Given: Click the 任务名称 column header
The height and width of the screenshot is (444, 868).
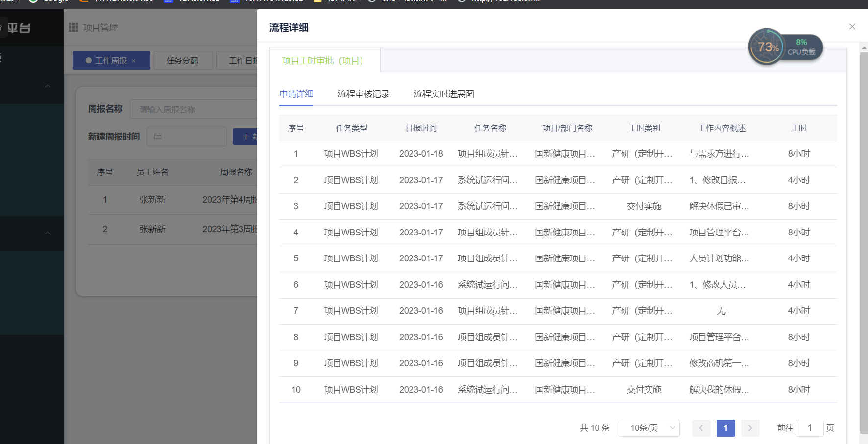Looking at the screenshot, I should point(490,128).
